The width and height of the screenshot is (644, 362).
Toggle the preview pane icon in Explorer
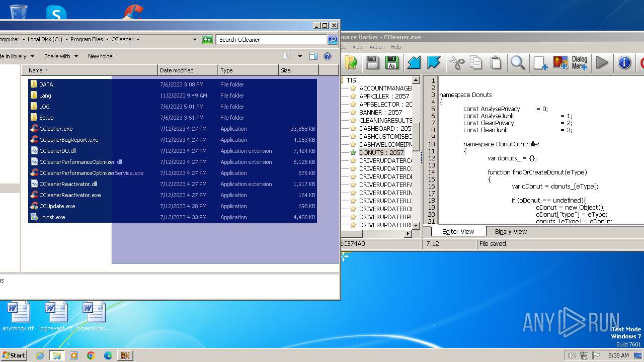(313, 56)
